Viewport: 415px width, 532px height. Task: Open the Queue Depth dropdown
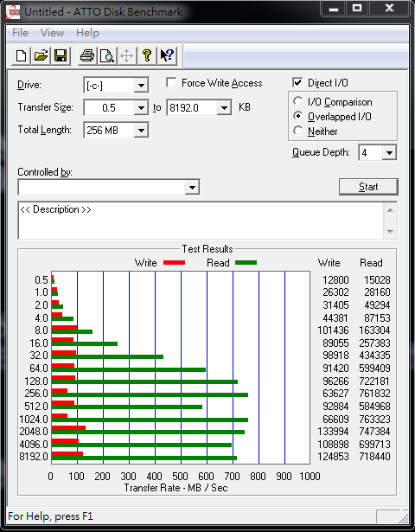click(389, 152)
